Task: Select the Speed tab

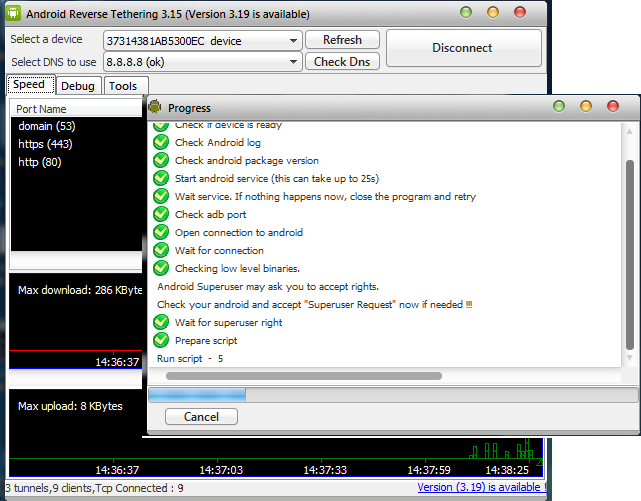Action: tap(29, 85)
